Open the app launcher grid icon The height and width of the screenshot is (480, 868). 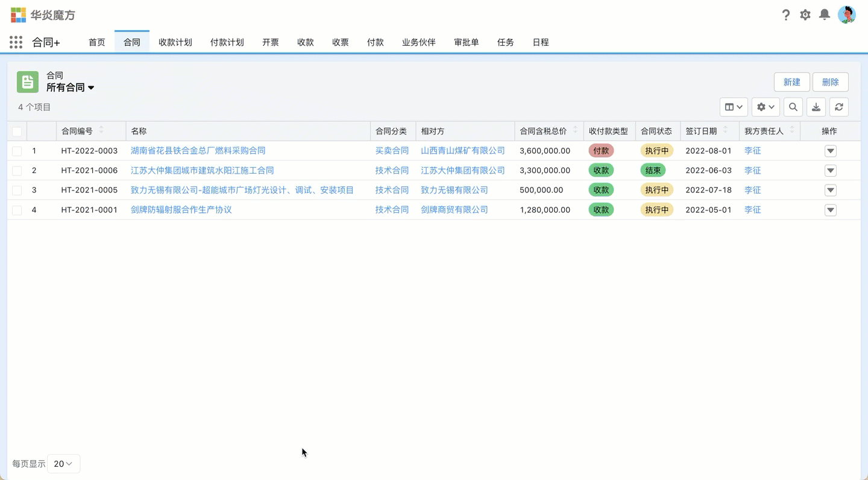tap(16, 42)
